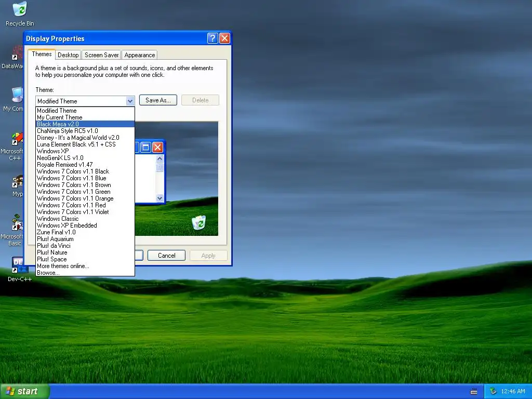Viewport: 532px width, 399px height.
Task: Switch to the Desktop tab
Action: coord(68,55)
